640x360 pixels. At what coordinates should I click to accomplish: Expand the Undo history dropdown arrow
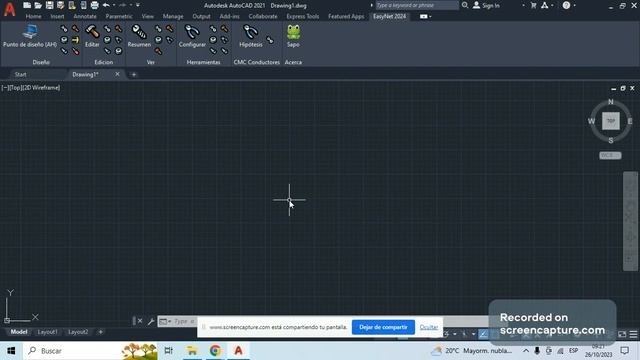click(x=113, y=5)
